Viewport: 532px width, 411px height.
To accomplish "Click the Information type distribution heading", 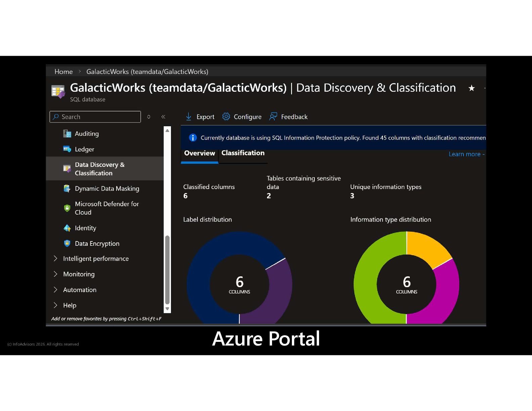I will tap(391, 219).
